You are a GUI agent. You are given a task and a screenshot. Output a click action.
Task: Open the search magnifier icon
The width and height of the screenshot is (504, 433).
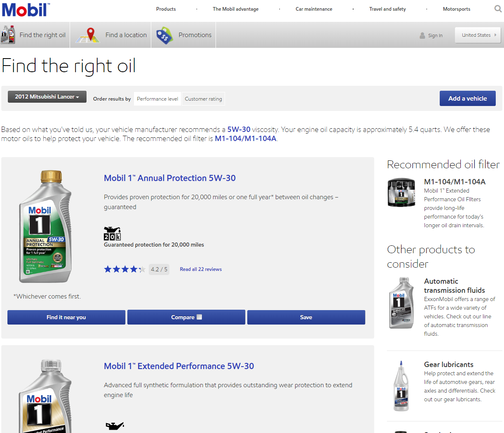coord(498,9)
